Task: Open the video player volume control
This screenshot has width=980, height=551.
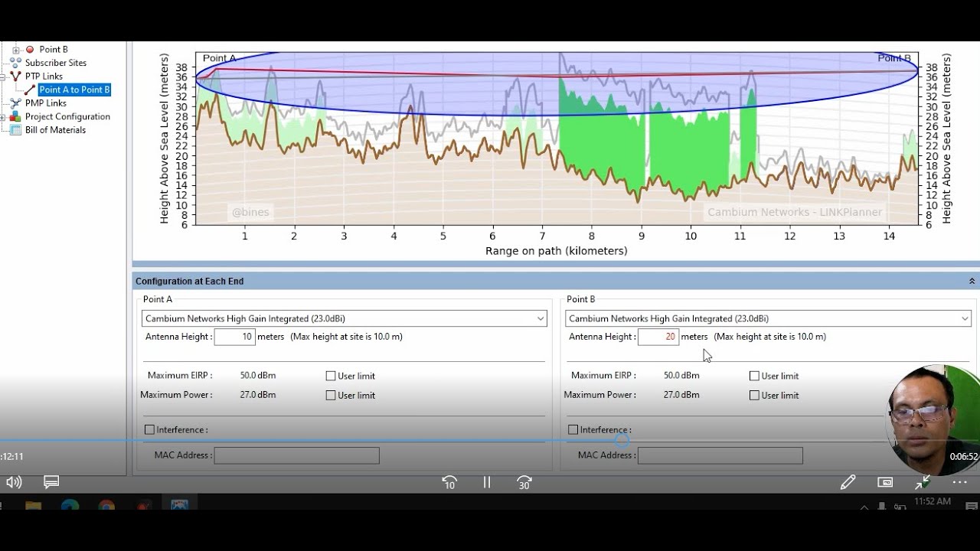Action: coord(14,482)
